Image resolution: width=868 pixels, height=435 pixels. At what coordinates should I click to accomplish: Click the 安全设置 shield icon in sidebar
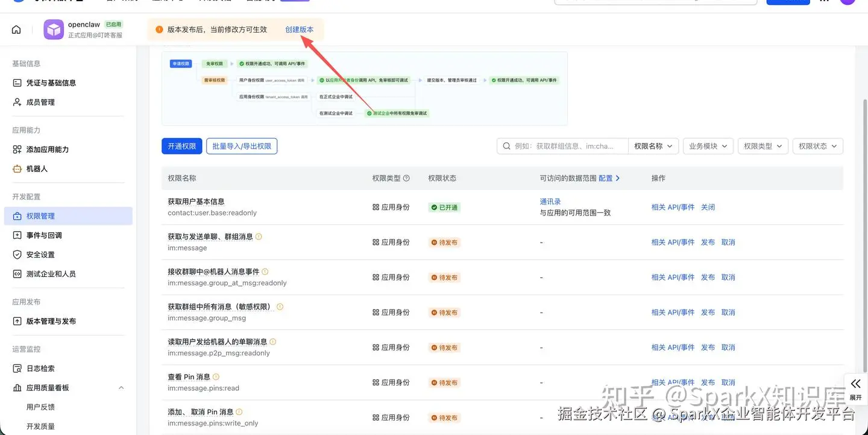tap(17, 255)
